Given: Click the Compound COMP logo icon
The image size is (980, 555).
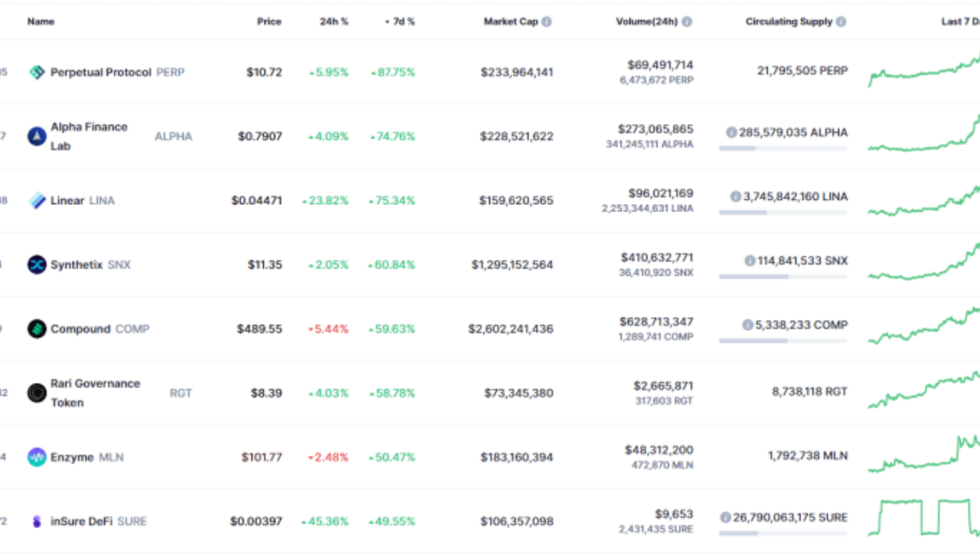Looking at the screenshot, I should pyautogui.click(x=37, y=329).
